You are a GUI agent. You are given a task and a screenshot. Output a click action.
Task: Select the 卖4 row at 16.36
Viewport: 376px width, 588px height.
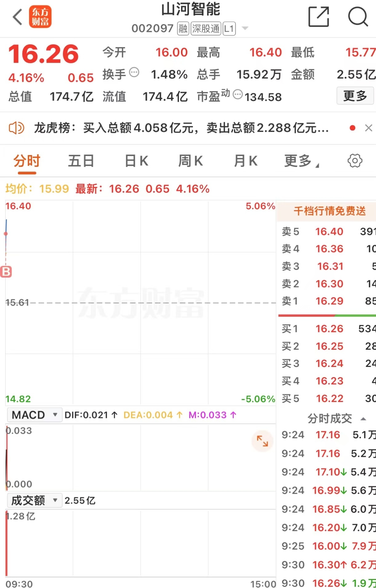[327, 249]
